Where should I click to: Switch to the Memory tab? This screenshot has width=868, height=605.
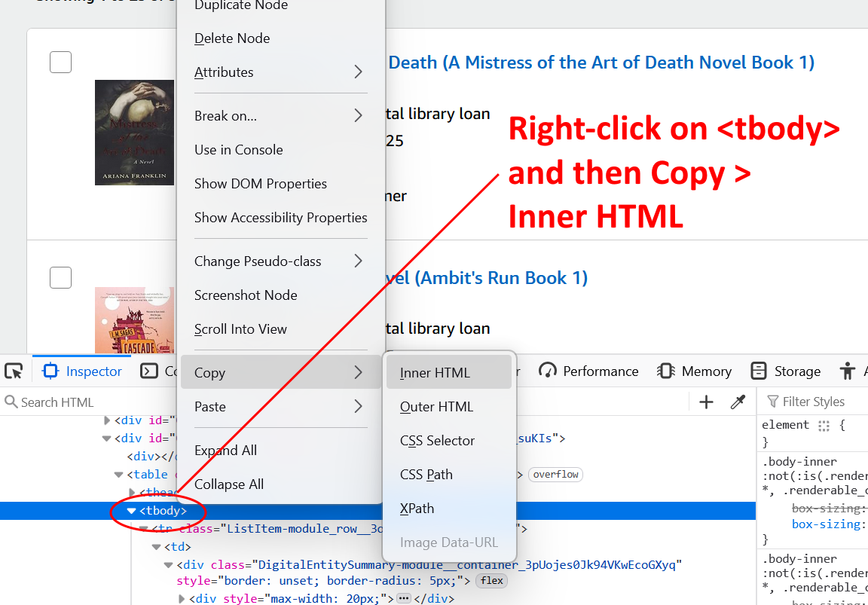pyautogui.click(x=694, y=371)
